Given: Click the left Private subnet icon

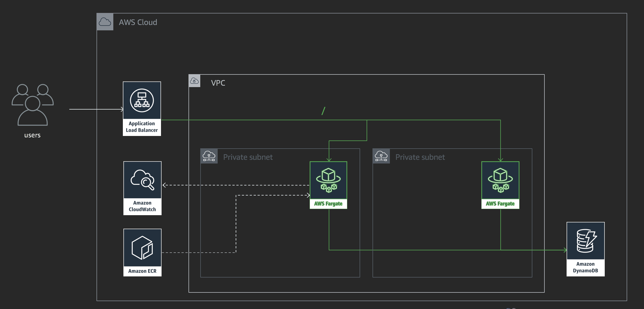Looking at the screenshot, I should click(209, 156).
